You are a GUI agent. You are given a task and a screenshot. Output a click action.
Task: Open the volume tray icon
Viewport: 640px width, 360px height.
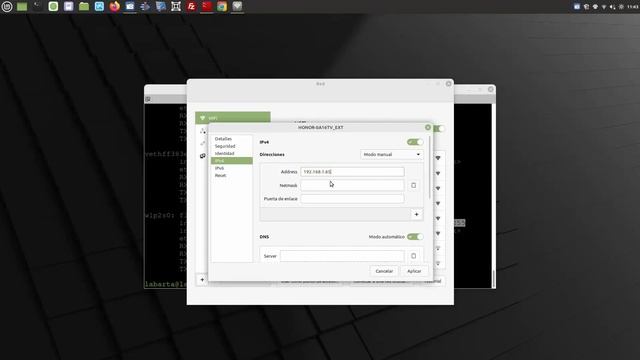point(612,7)
